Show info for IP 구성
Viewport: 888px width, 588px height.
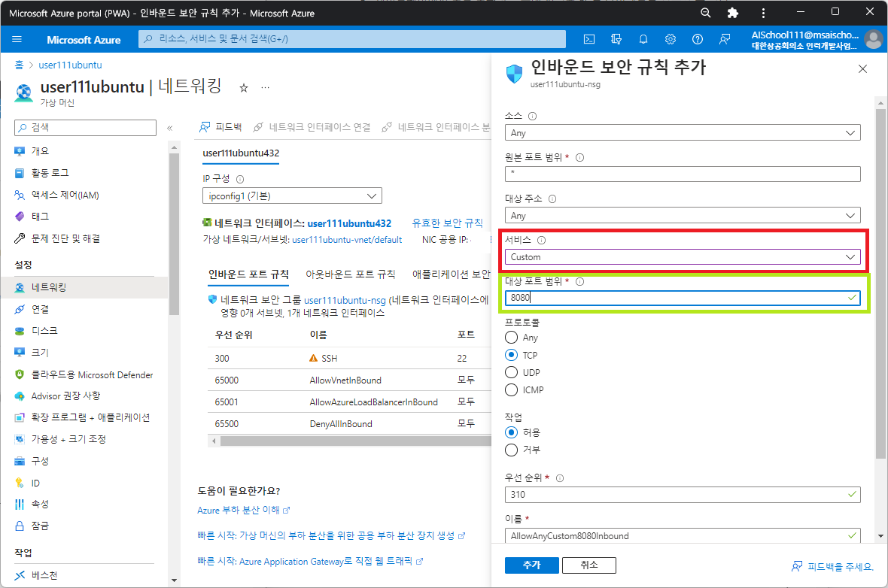[239, 180]
